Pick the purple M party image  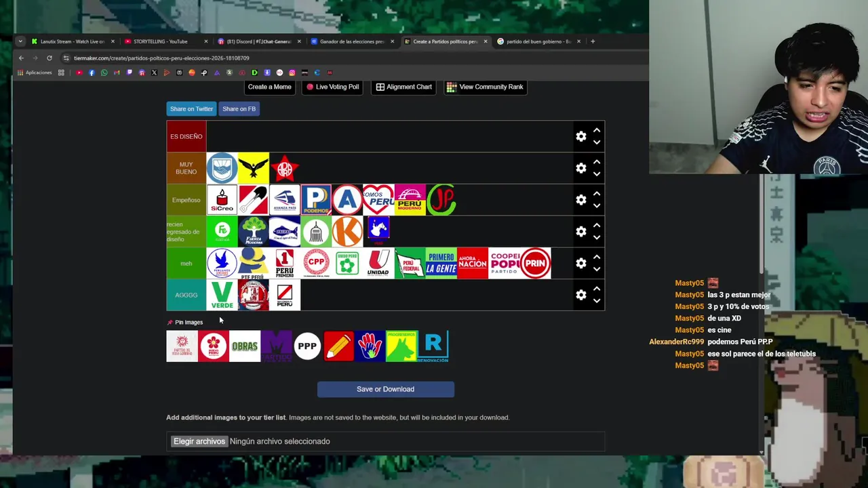click(x=276, y=346)
